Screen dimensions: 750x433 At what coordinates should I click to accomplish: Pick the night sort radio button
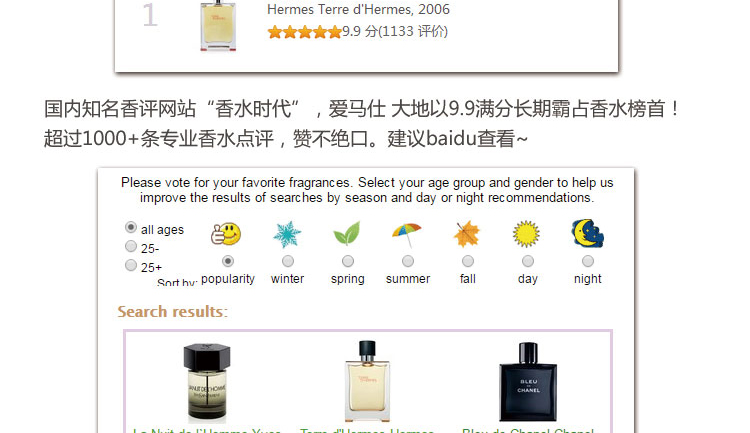pyautogui.click(x=588, y=261)
